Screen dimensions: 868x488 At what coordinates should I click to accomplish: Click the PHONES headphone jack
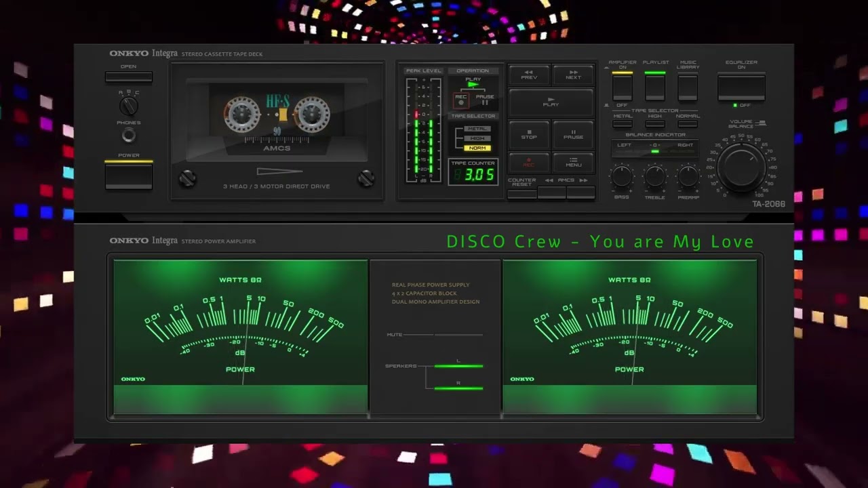coord(128,136)
